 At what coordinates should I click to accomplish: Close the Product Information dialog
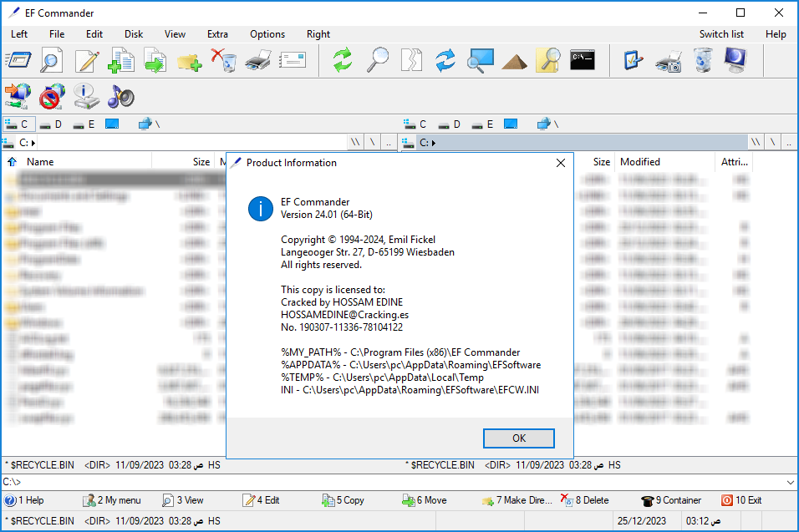click(x=561, y=163)
